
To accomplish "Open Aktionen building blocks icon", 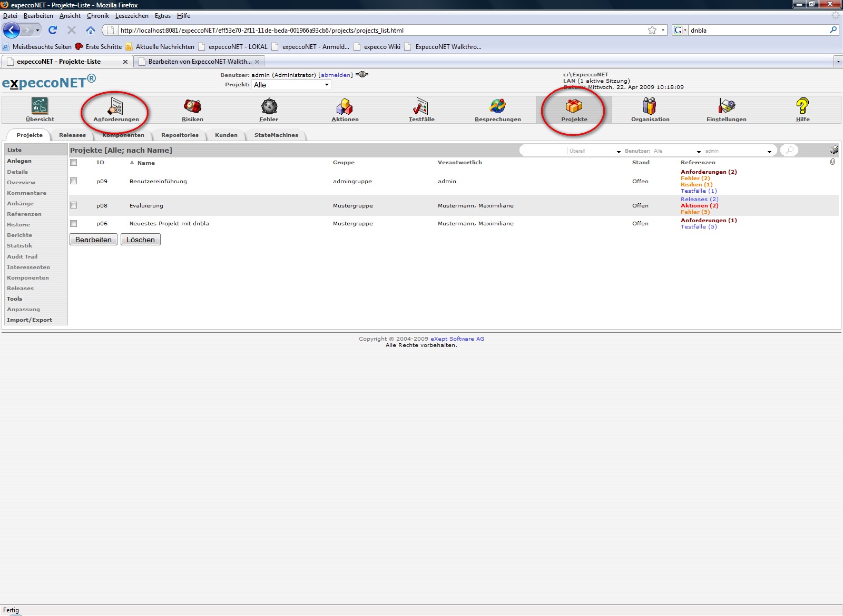I will pos(345,106).
